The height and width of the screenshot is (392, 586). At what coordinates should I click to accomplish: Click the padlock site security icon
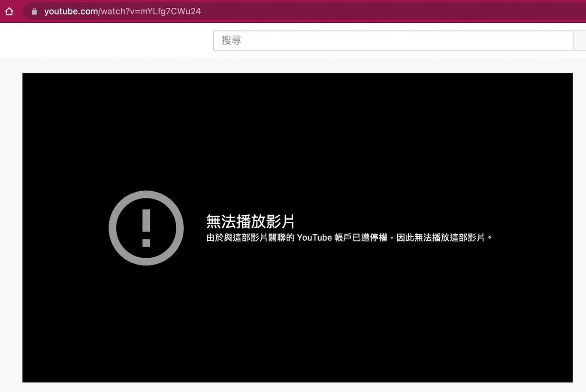coord(34,11)
